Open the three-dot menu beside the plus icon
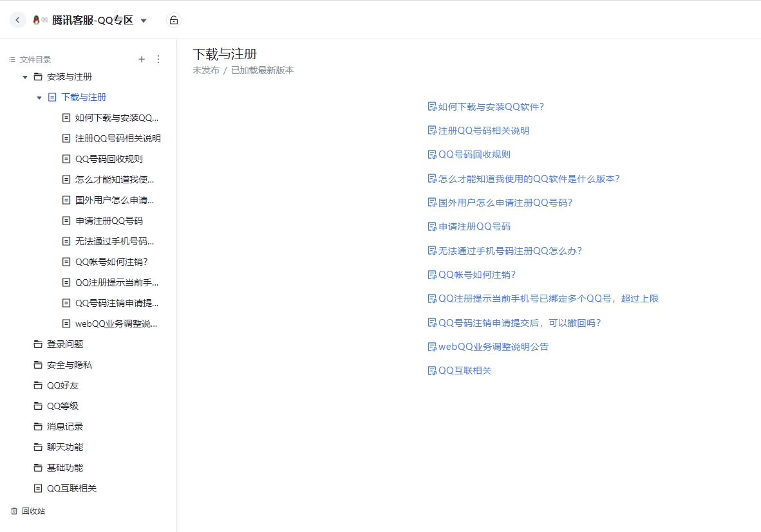 [158, 59]
